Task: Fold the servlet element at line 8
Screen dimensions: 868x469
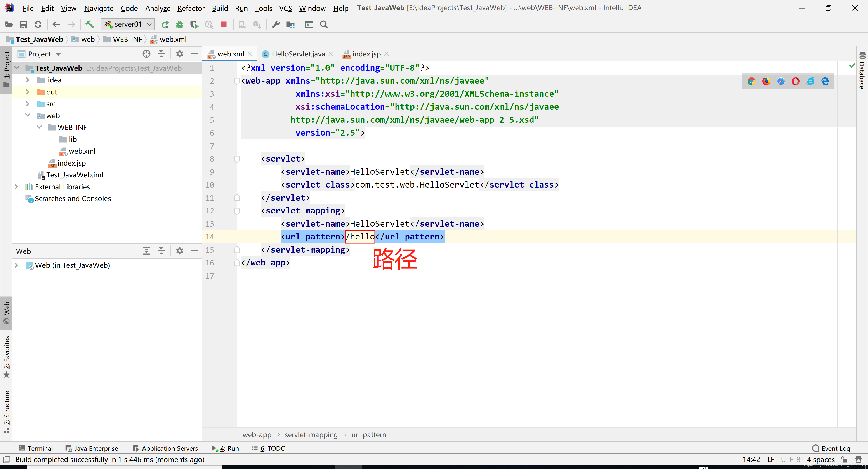Action: [237, 159]
